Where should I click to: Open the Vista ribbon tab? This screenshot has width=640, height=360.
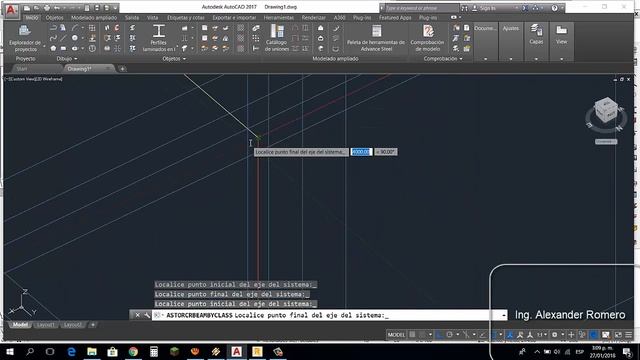click(152, 18)
